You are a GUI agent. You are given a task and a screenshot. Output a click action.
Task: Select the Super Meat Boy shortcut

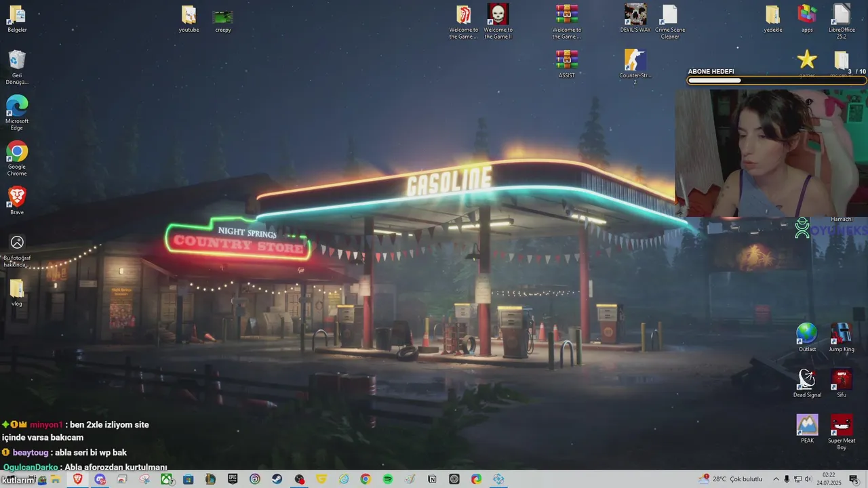[842, 432]
